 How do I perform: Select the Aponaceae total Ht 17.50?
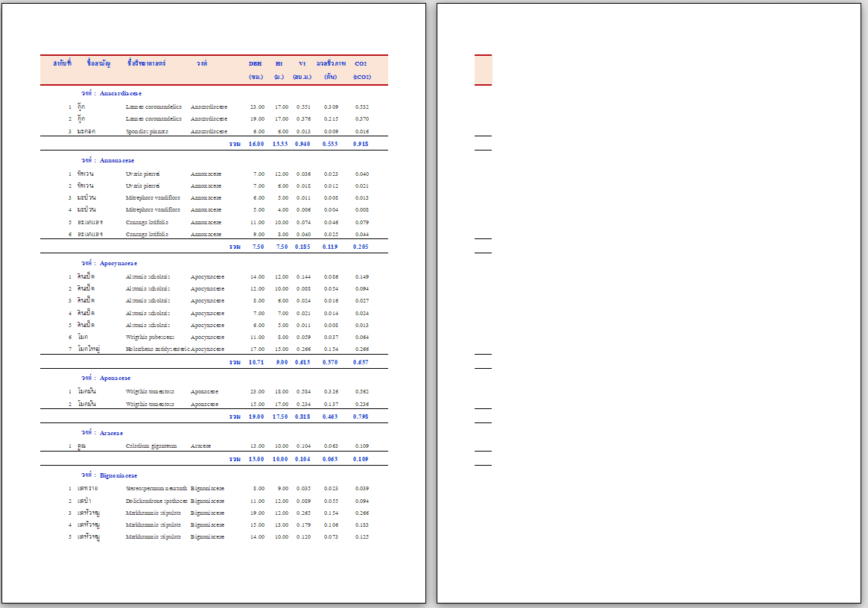pos(280,417)
